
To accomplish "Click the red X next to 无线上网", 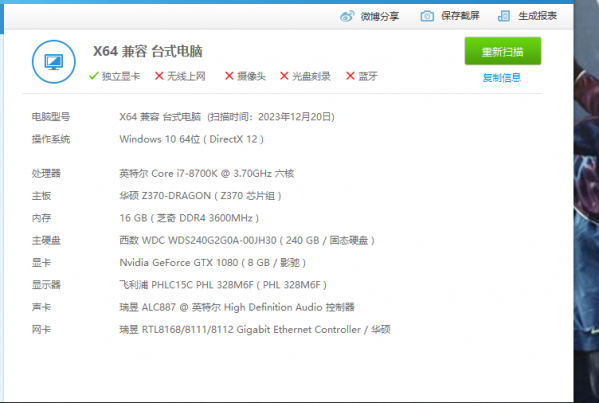I will [159, 76].
